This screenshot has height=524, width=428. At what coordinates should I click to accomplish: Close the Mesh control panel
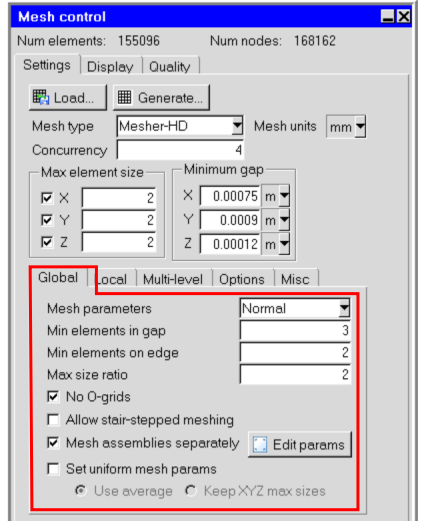pyautogui.click(x=404, y=16)
